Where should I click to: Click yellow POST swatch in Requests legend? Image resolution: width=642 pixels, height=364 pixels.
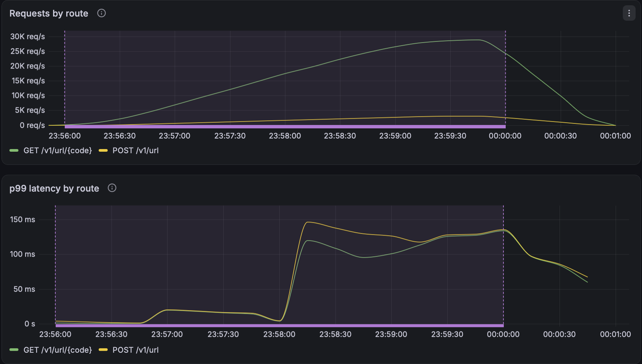[x=103, y=151]
